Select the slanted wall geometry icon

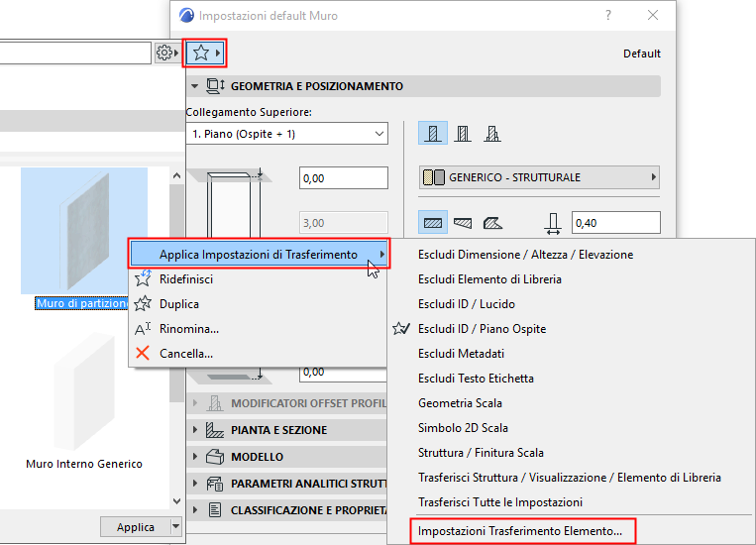tap(463, 133)
